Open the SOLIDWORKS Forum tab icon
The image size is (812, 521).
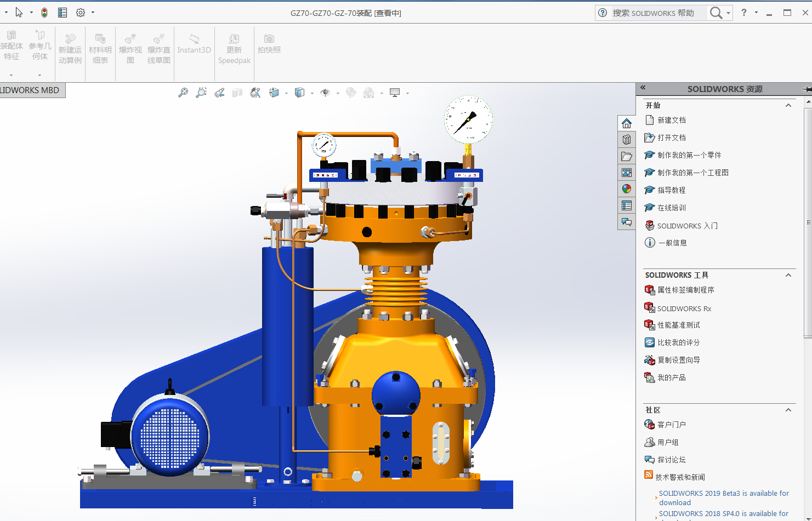tap(627, 222)
